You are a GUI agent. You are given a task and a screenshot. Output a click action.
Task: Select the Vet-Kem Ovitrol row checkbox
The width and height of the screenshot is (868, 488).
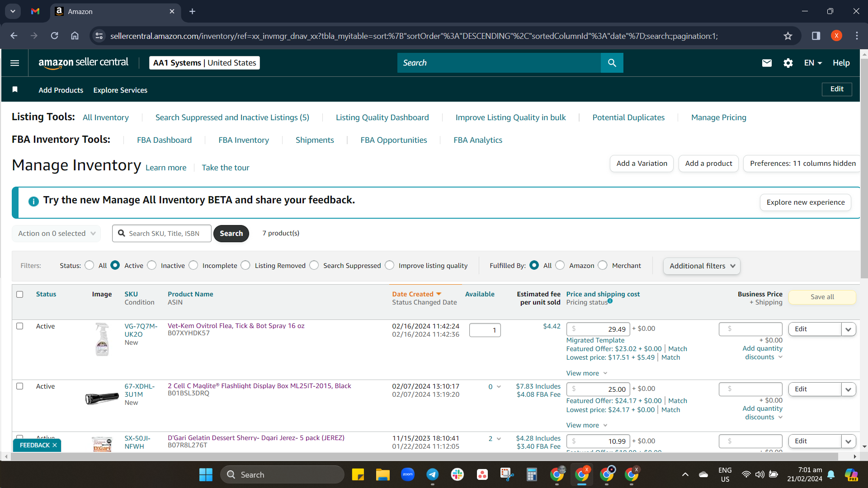coord(20,326)
